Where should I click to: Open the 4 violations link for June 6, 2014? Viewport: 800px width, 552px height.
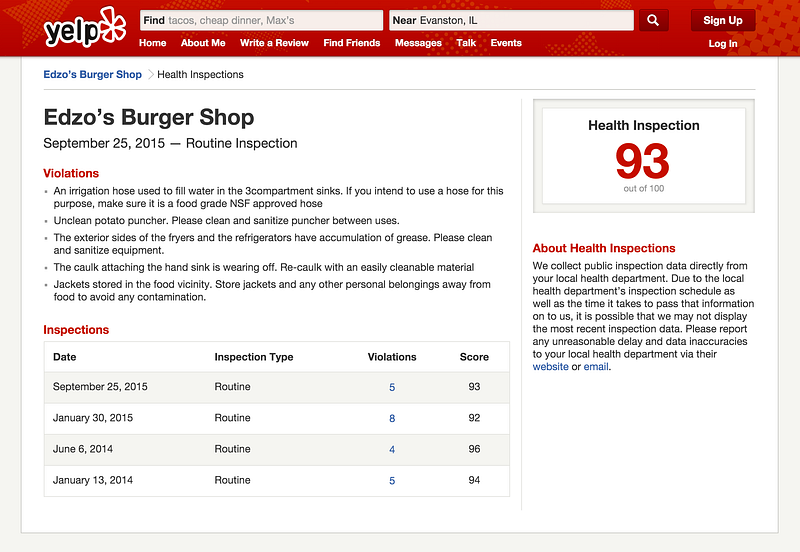[x=392, y=449]
